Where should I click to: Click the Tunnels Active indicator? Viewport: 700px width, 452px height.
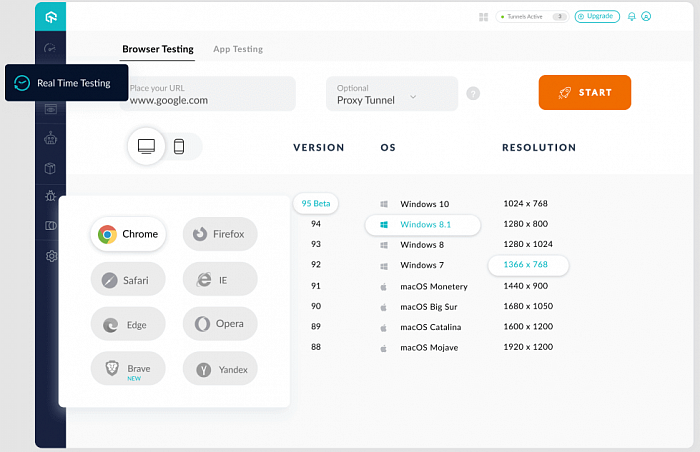532,17
